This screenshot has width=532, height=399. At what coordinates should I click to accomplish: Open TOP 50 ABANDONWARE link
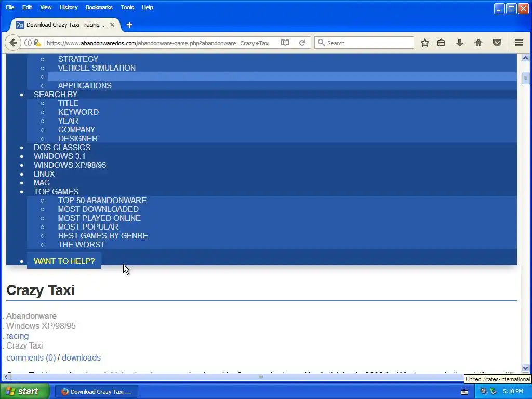[102, 200]
